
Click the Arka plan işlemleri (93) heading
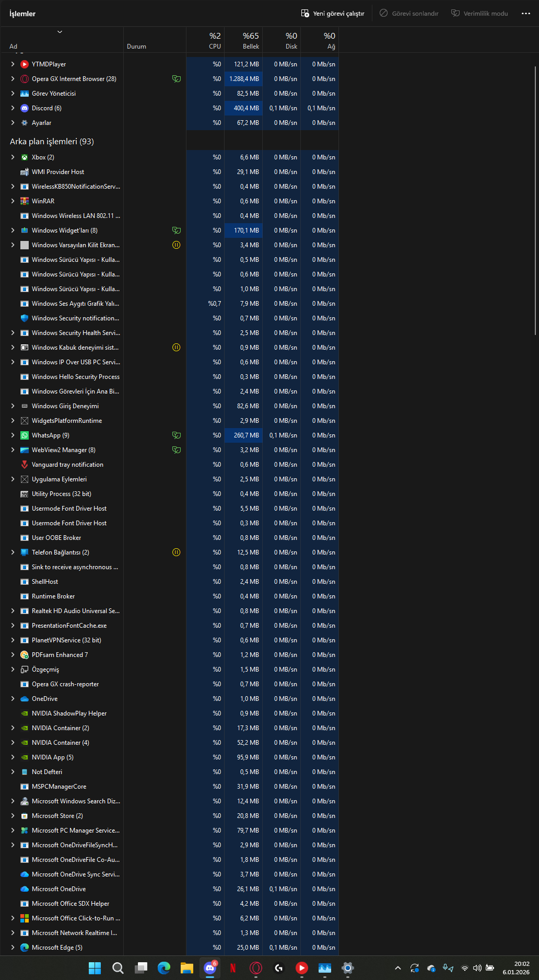click(x=52, y=142)
